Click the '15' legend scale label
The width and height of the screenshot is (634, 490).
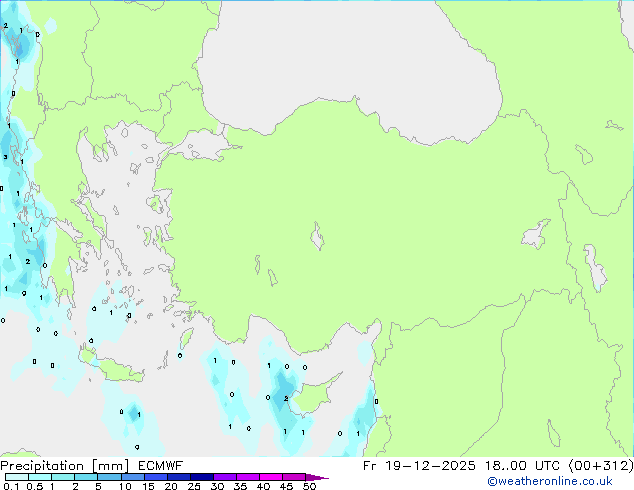148,486
